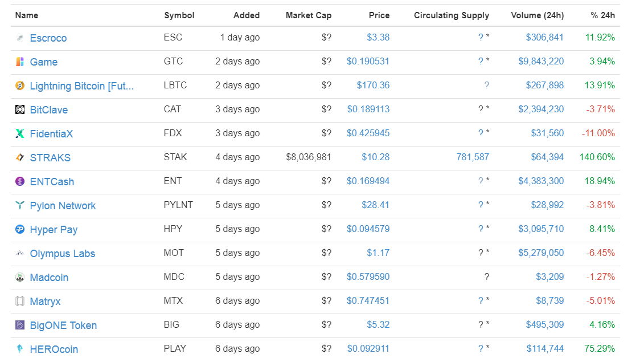Click the BitClave coin logo icon
The image size is (644, 358).
coord(20,109)
